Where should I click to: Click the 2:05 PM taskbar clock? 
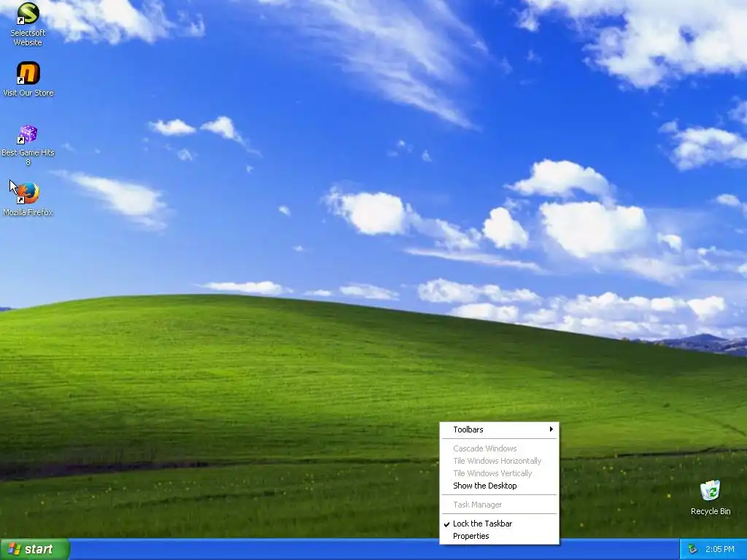pos(720,549)
